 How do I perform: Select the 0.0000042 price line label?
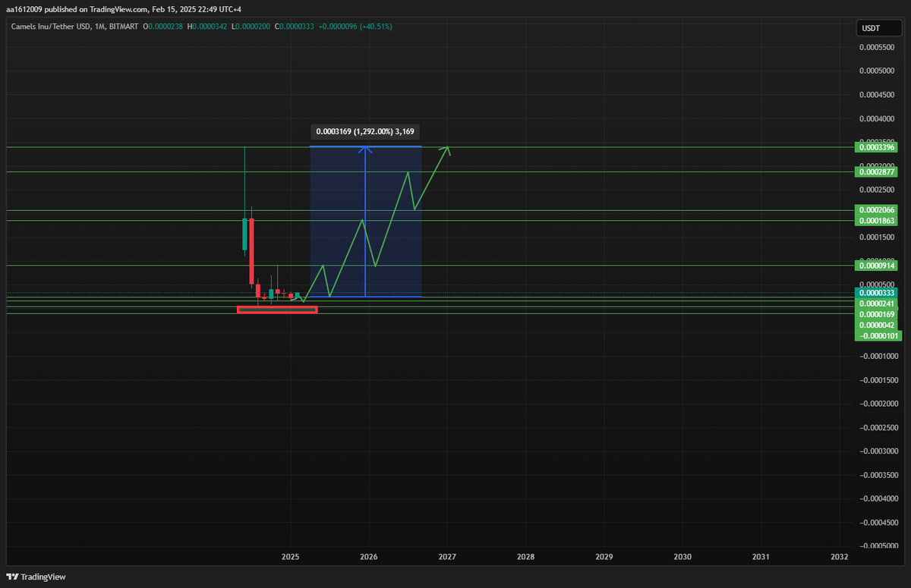(x=877, y=325)
